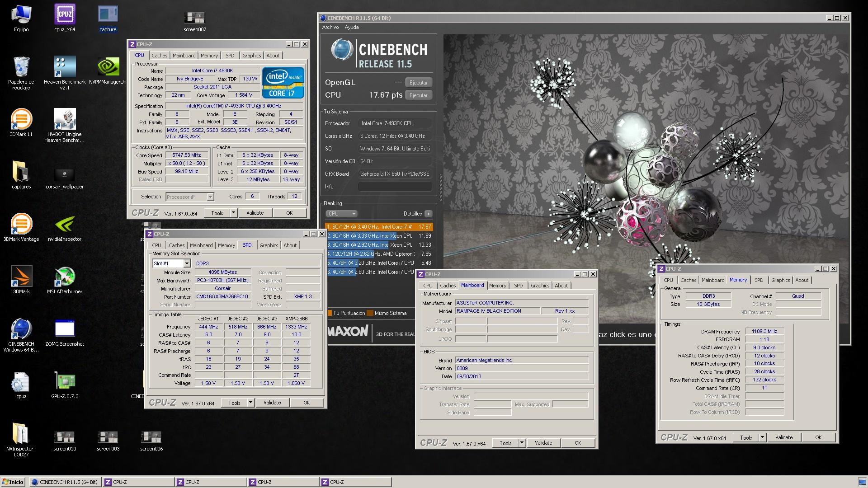Open Papelera de reciclaje icon
The image size is (868, 488).
click(x=21, y=73)
